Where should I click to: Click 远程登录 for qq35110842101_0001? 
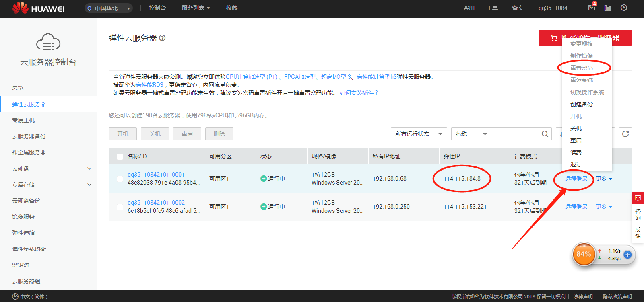576,179
